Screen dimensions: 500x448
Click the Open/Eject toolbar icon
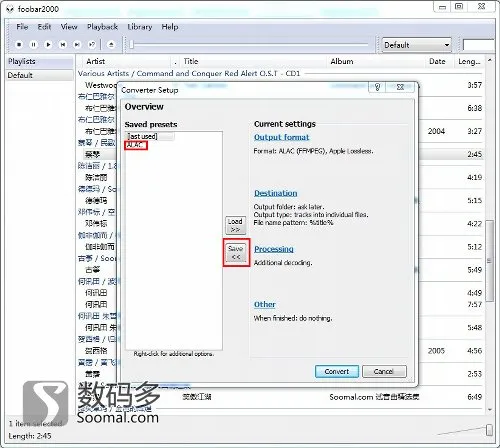pos(111,44)
